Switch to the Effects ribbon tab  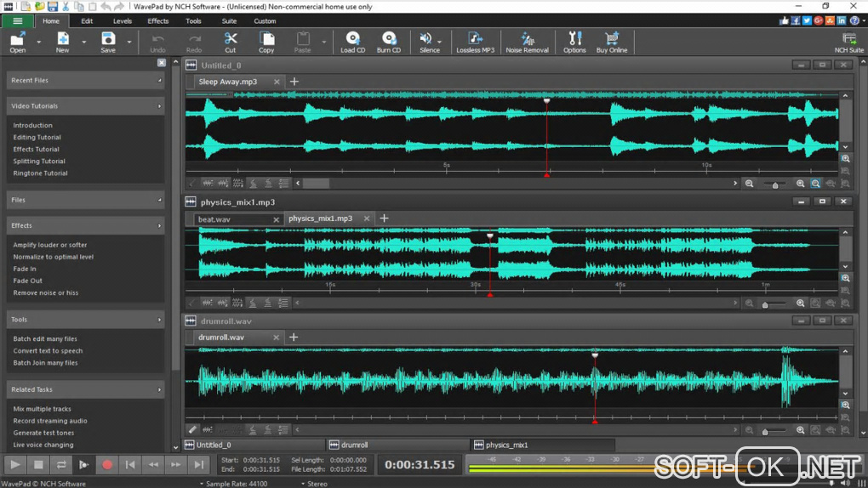(158, 20)
